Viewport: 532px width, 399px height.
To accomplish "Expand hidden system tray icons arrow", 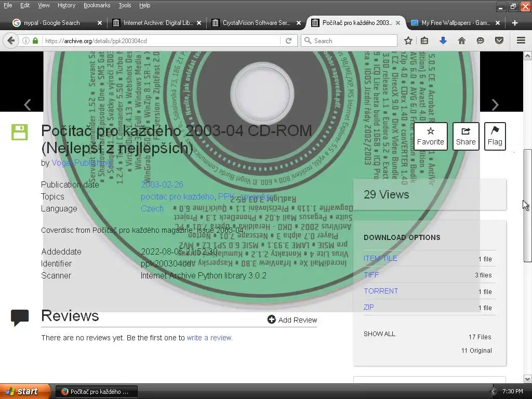I will click(494, 391).
